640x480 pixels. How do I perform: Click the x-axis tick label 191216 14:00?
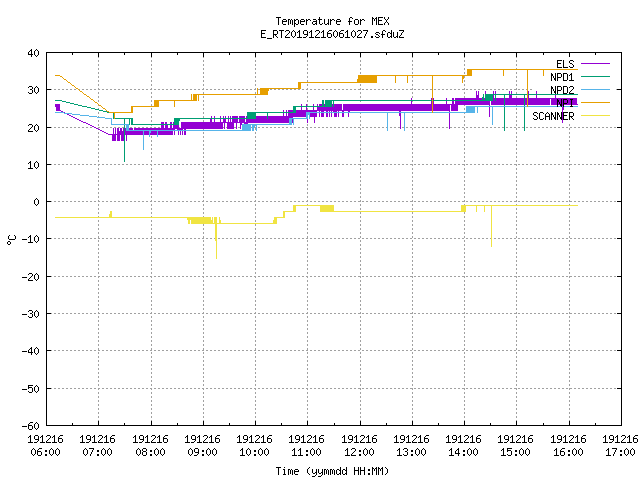coord(463,445)
